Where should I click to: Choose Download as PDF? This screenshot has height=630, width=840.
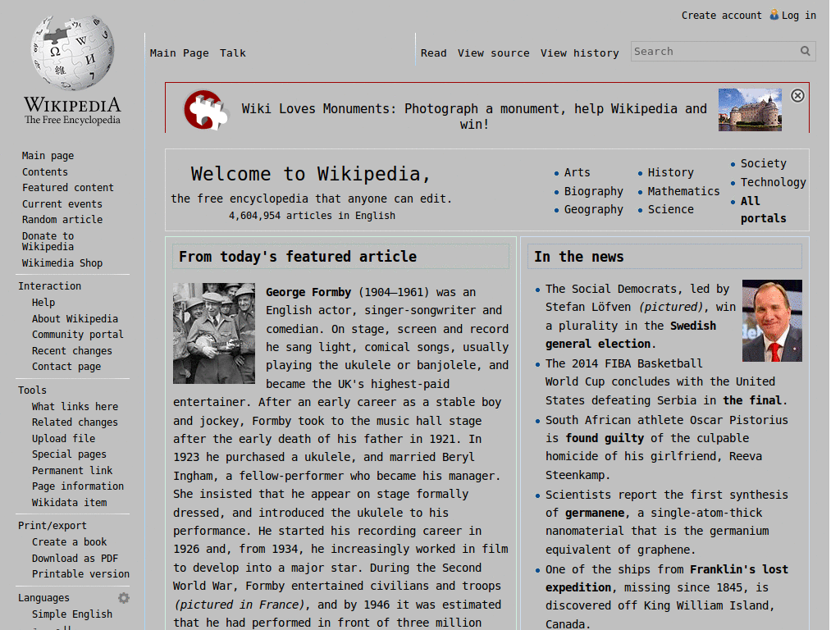[x=75, y=558]
